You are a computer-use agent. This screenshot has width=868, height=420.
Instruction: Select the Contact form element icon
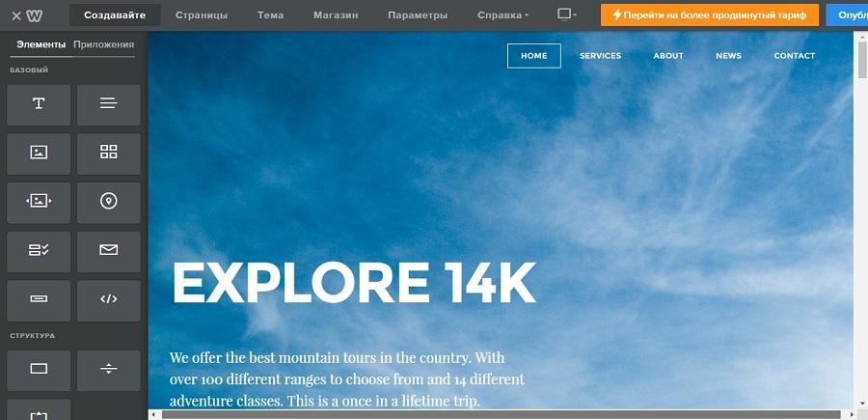tap(39, 252)
